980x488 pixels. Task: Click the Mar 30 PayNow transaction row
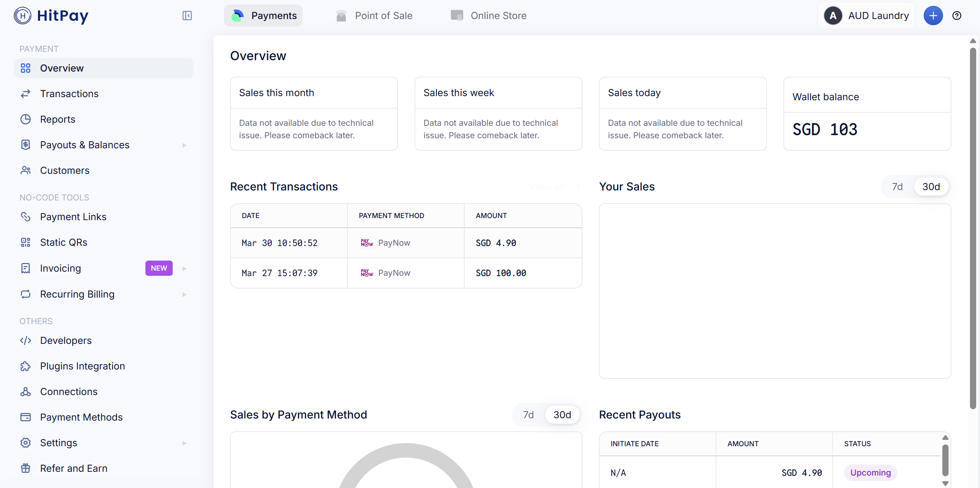(x=406, y=243)
